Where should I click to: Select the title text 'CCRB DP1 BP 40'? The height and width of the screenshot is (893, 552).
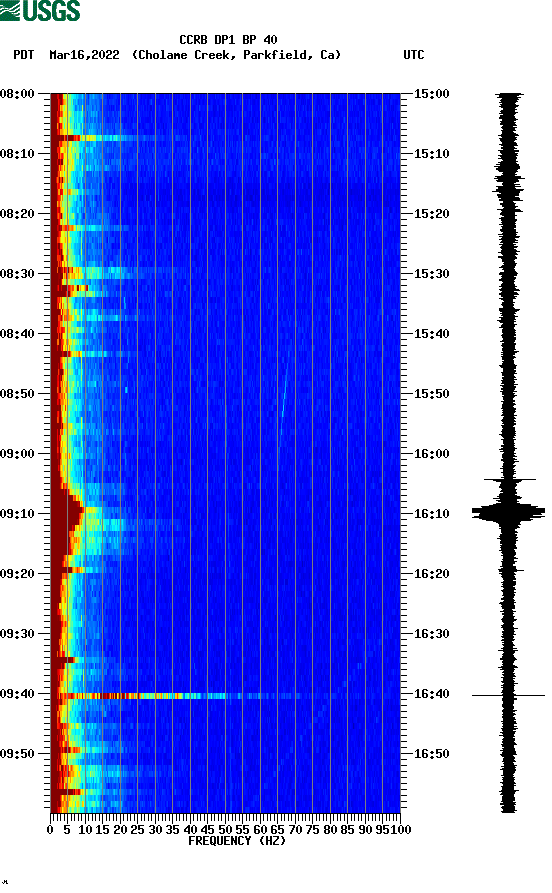[228, 40]
